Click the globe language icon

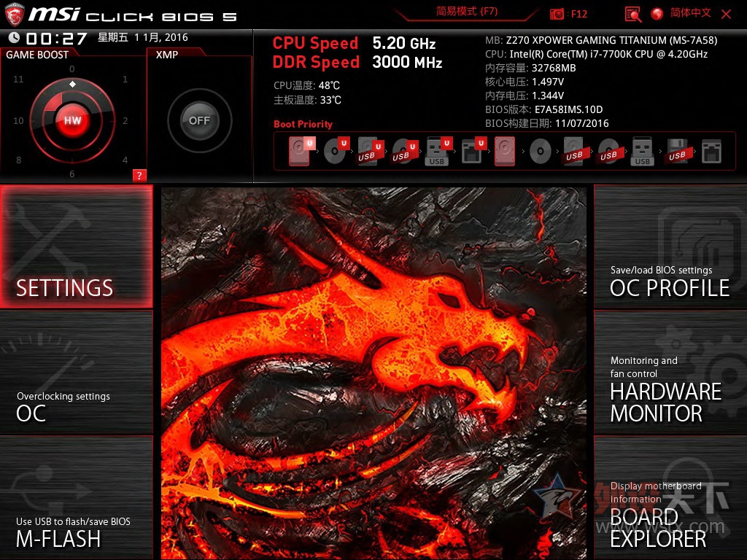657,14
